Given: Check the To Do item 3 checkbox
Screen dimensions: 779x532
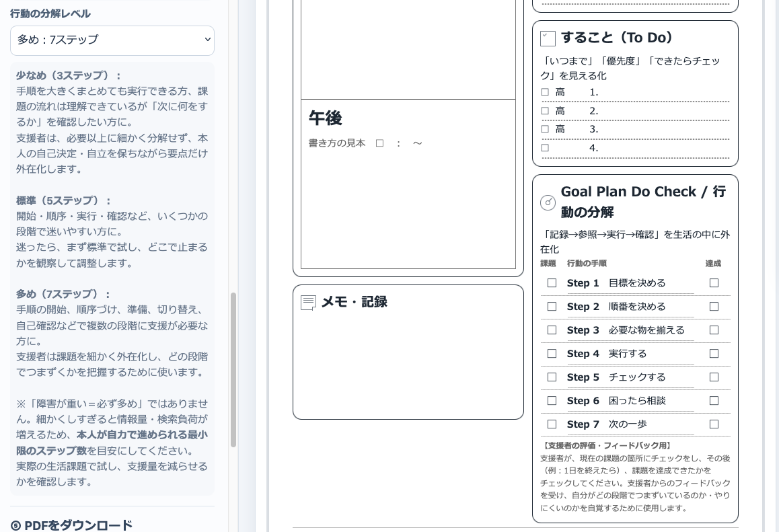Looking at the screenshot, I should point(545,129).
